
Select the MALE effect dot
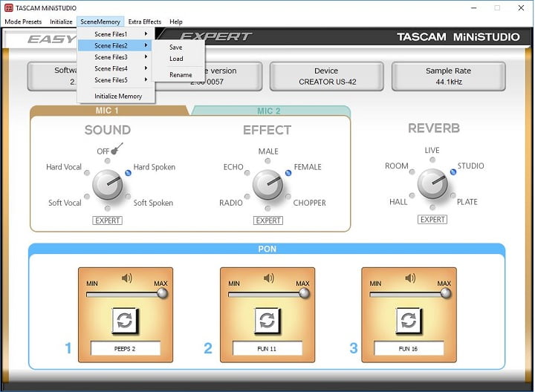pos(267,160)
